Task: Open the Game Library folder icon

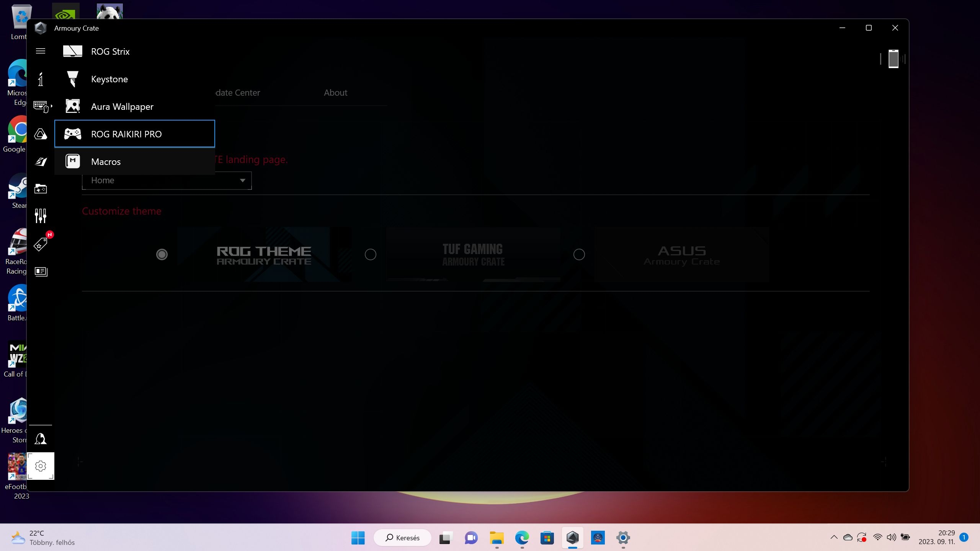Action: [x=41, y=189]
